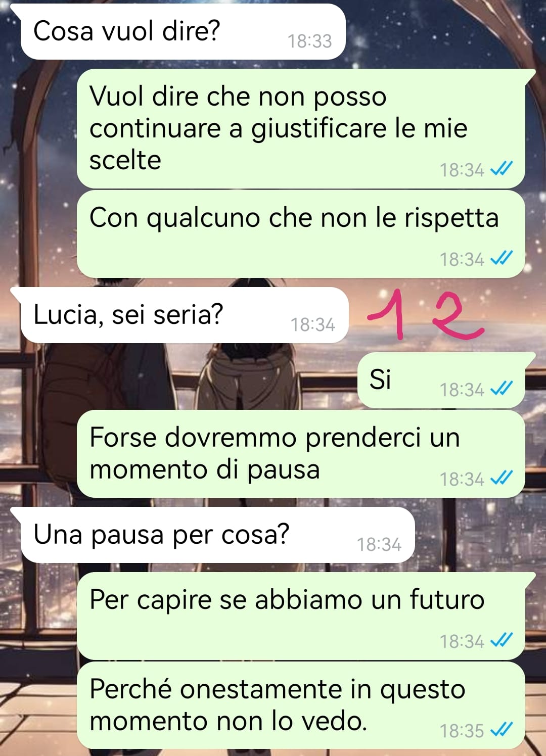Viewport: 546px width, 756px height.
Task: Click the 18:34 timestamp on 'Una pausa' message
Action: tap(379, 544)
